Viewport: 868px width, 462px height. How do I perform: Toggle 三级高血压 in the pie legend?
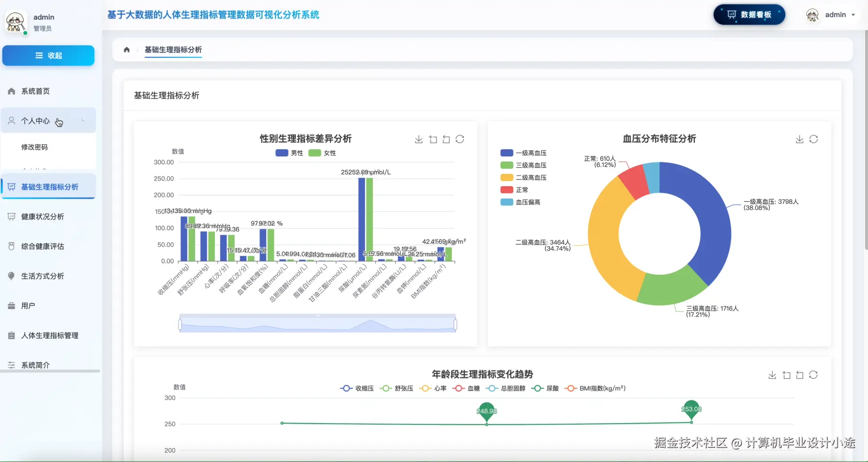[523, 165]
